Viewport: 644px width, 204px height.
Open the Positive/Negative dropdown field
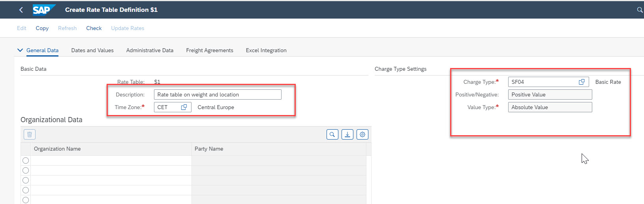[x=550, y=94]
